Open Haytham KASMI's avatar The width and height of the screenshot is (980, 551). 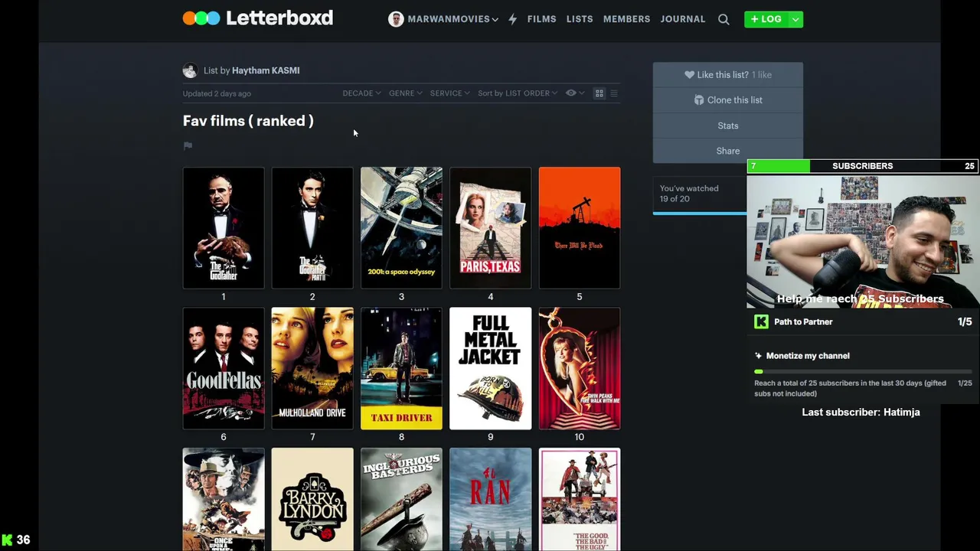pyautogui.click(x=190, y=70)
